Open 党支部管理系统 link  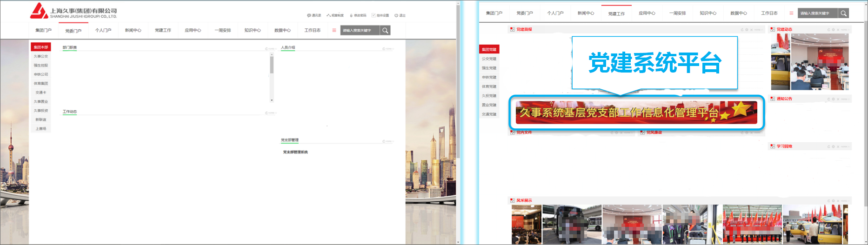[x=295, y=152]
